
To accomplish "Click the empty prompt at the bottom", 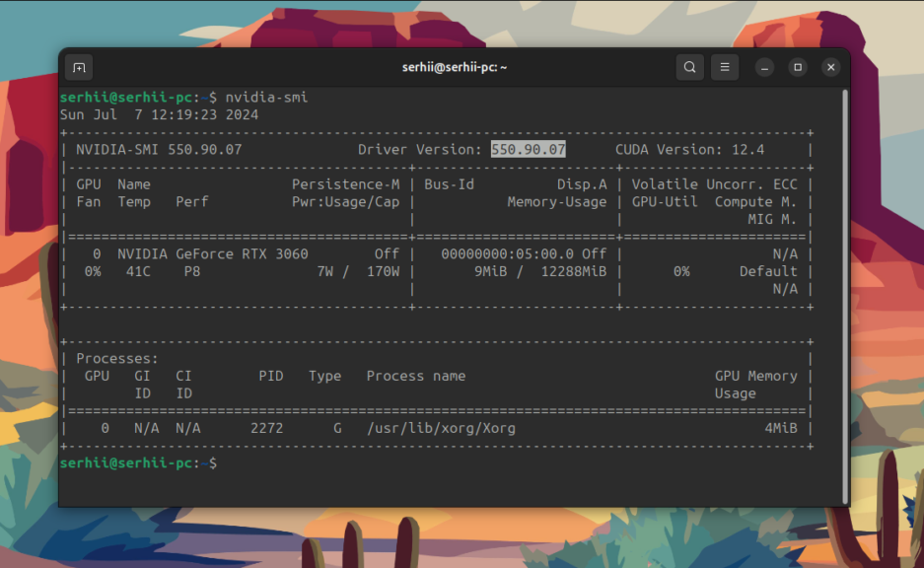I will point(138,463).
